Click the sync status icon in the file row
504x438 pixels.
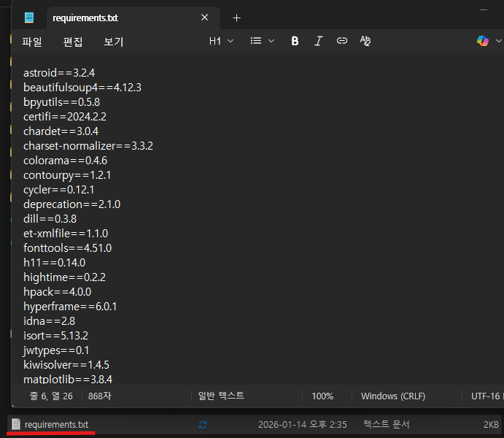tap(203, 425)
